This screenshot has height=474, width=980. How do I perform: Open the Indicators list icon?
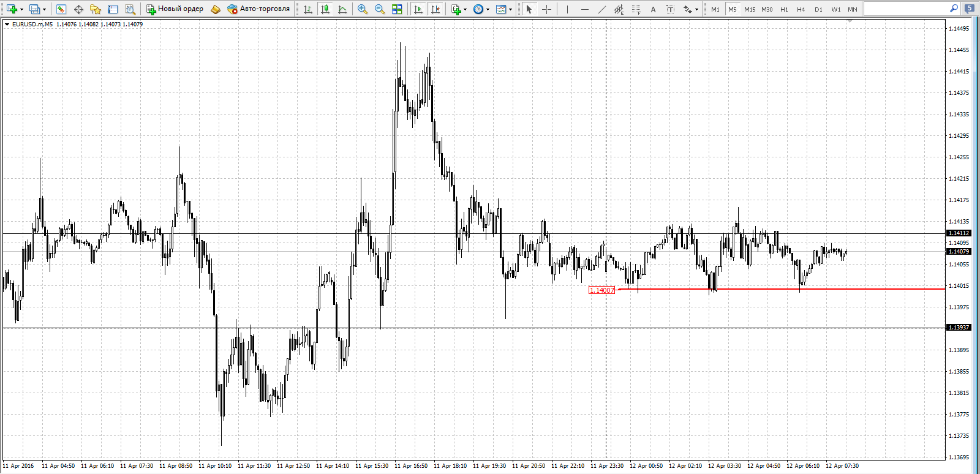click(x=456, y=9)
